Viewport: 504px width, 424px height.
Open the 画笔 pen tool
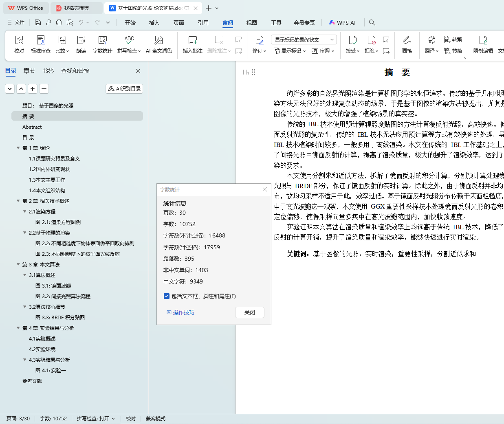(407, 44)
